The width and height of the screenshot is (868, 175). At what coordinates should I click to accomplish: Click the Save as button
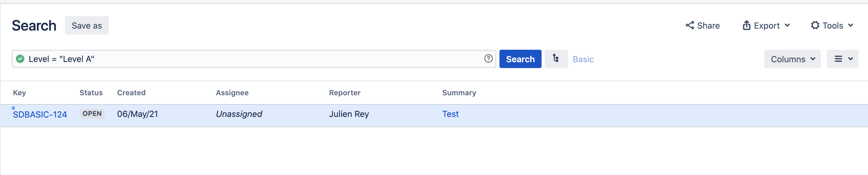87,26
